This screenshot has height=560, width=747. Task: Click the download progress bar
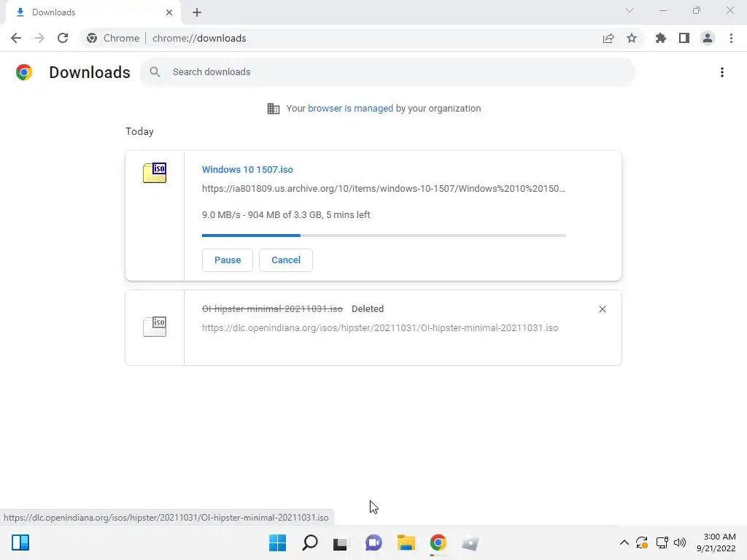(x=384, y=236)
